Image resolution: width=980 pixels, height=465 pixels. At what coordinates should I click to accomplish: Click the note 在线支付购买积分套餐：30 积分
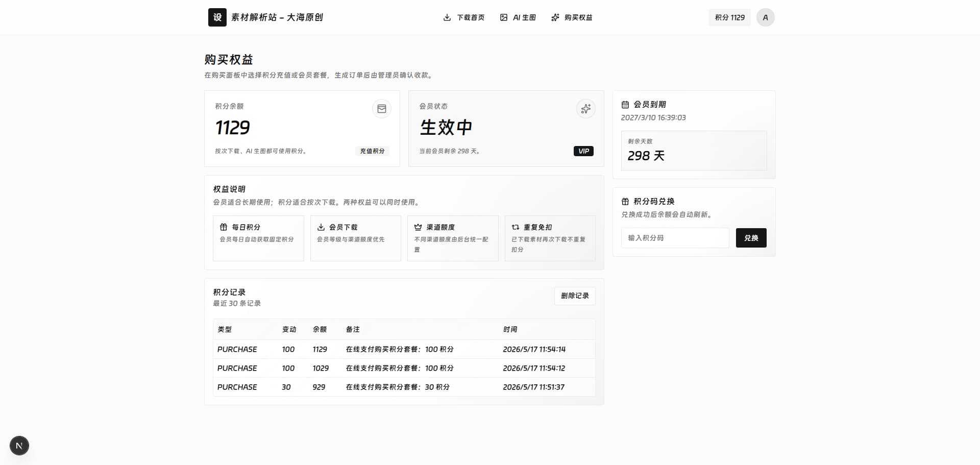click(398, 387)
